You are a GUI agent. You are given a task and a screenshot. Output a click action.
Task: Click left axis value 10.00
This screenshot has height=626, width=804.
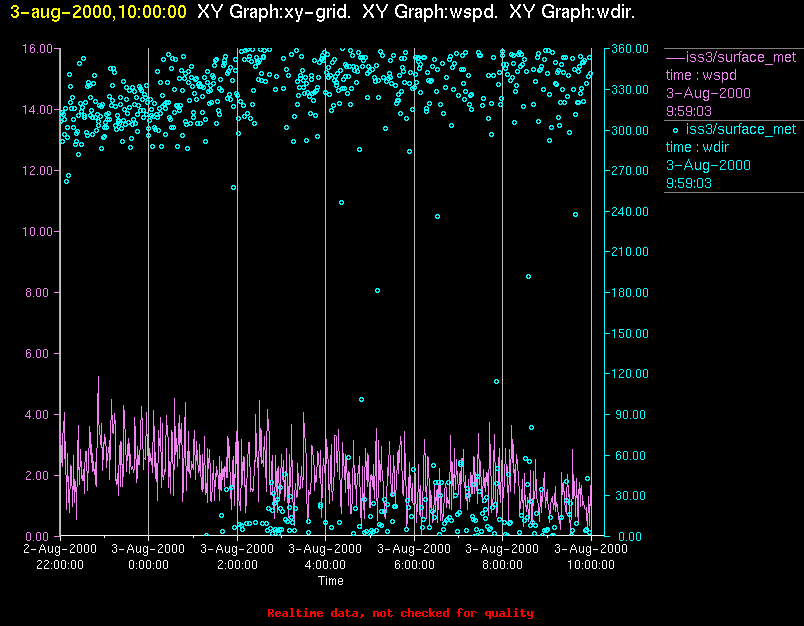[37, 232]
